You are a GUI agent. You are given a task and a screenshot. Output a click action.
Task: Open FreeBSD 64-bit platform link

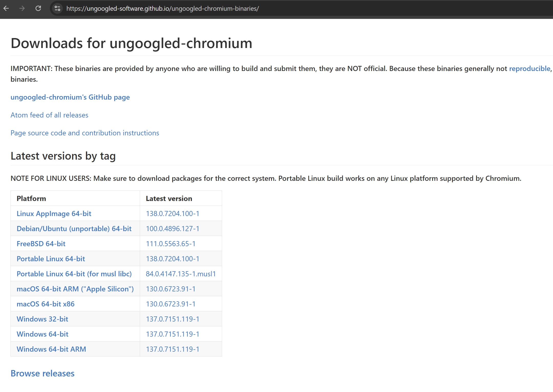[41, 244]
